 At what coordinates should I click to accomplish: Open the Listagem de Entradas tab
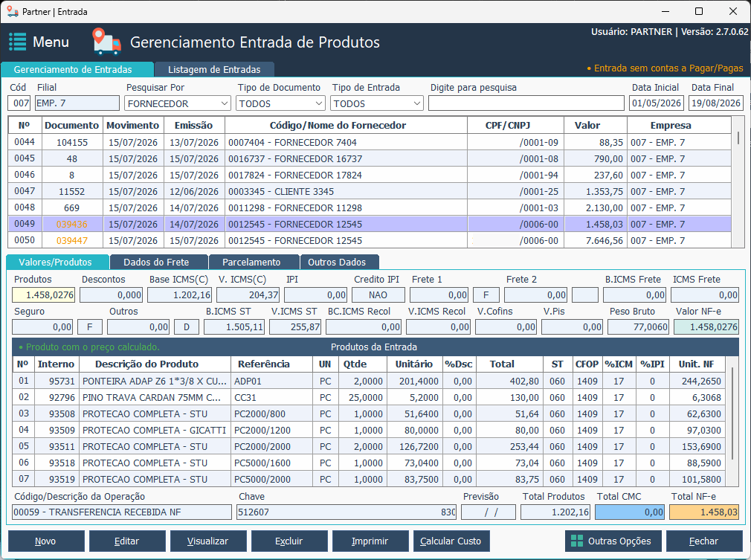(x=214, y=69)
